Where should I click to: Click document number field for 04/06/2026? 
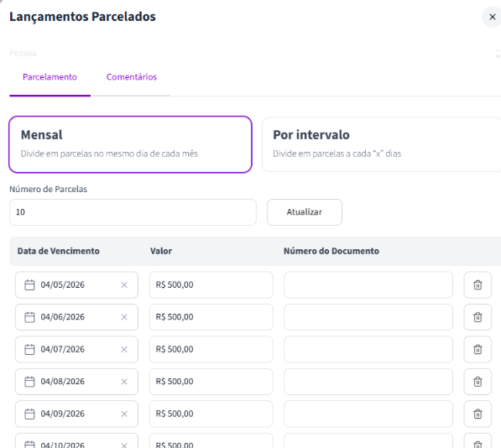coord(368,317)
